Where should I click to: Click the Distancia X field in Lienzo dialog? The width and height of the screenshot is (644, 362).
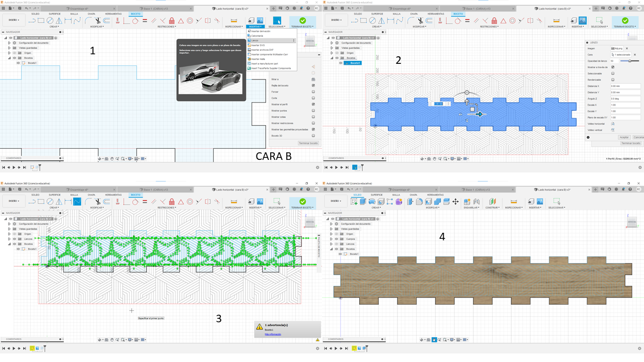626,86
